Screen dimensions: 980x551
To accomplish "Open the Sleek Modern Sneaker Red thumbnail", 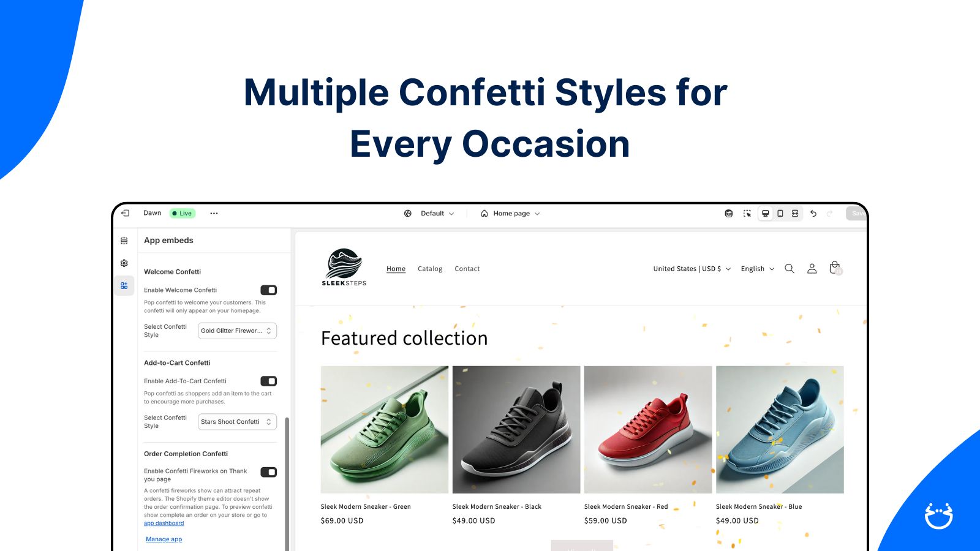I will (648, 430).
